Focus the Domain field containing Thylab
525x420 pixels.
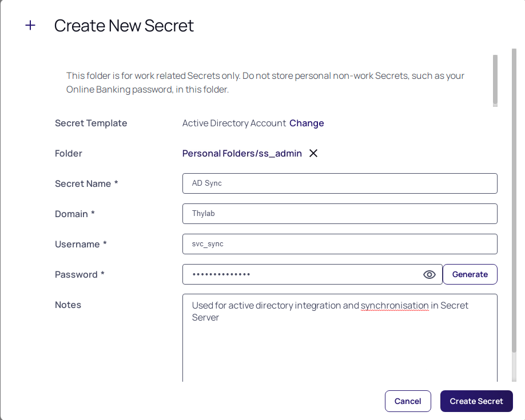point(340,214)
